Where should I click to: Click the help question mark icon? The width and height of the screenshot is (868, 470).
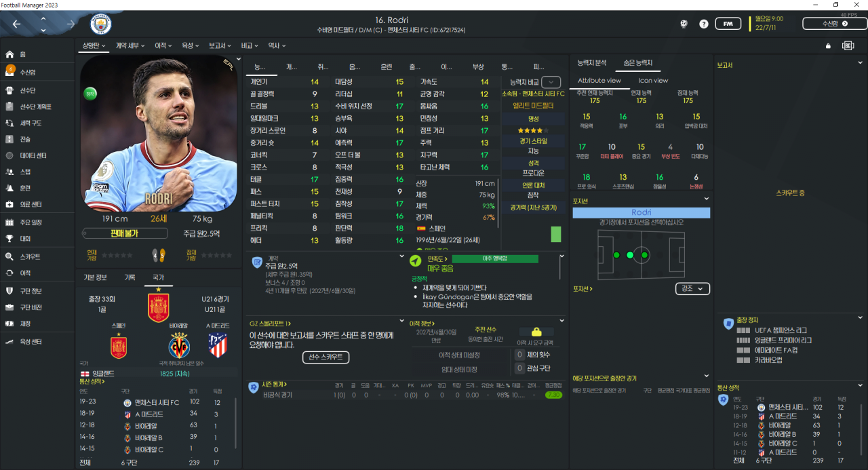click(704, 24)
